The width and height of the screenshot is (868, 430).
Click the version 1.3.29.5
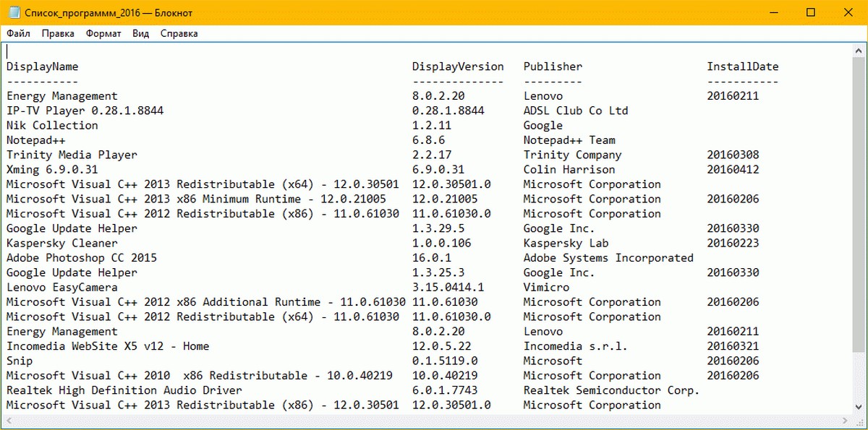pyautogui.click(x=438, y=228)
